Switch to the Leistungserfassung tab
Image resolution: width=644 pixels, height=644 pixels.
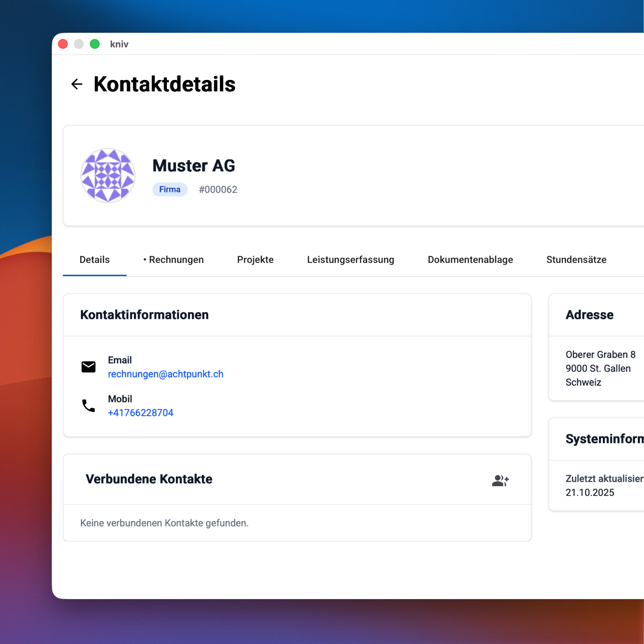coord(350,260)
